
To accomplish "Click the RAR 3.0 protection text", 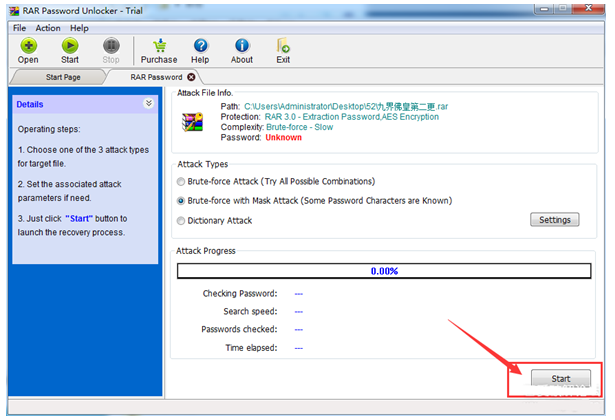I will coord(352,117).
